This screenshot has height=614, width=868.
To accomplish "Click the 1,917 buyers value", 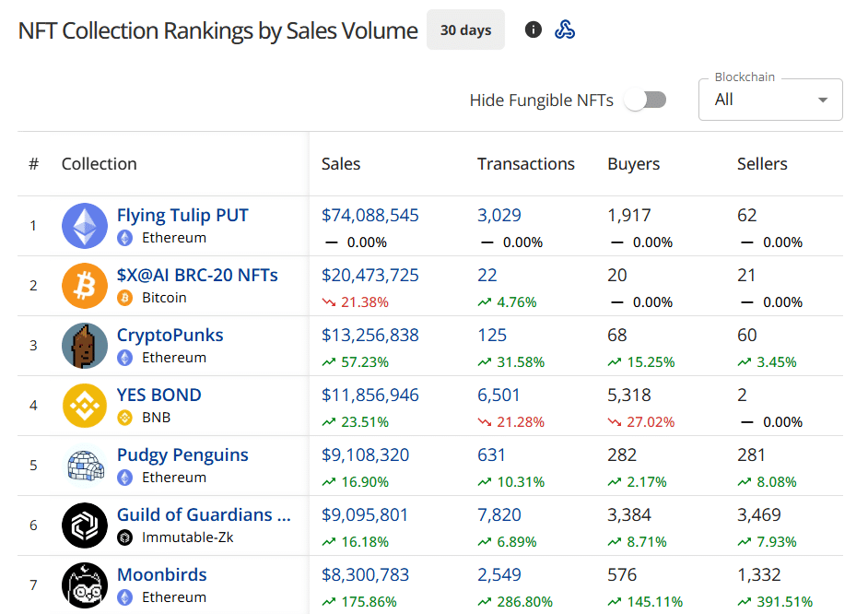I will click(x=629, y=216).
